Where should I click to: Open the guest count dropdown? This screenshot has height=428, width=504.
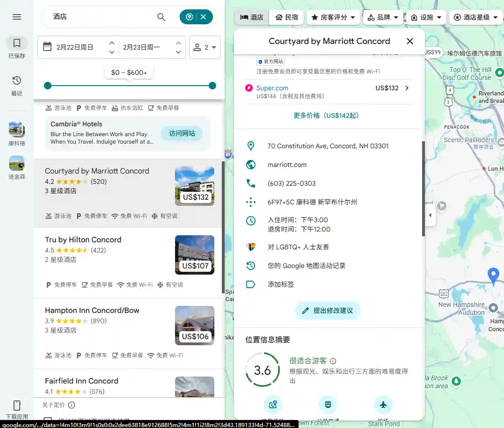point(205,47)
